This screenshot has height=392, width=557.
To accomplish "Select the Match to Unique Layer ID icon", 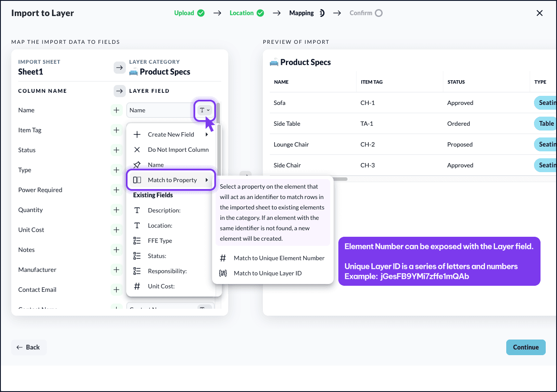I will point(223,273).
